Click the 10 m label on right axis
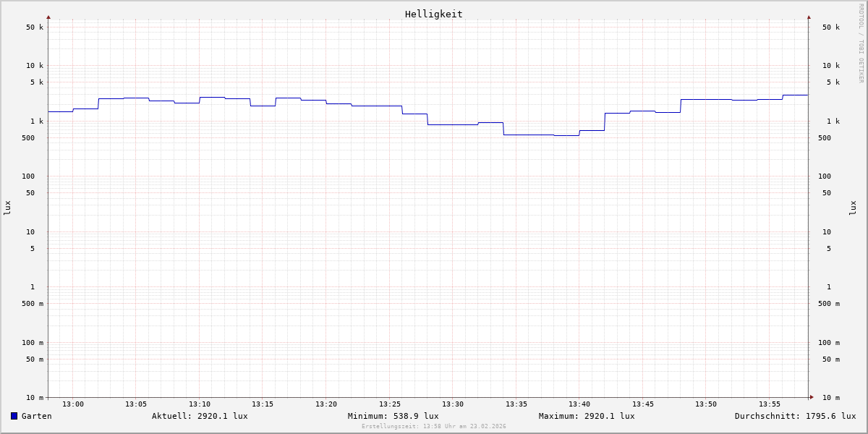868x434 pixels. click(831, 398)
